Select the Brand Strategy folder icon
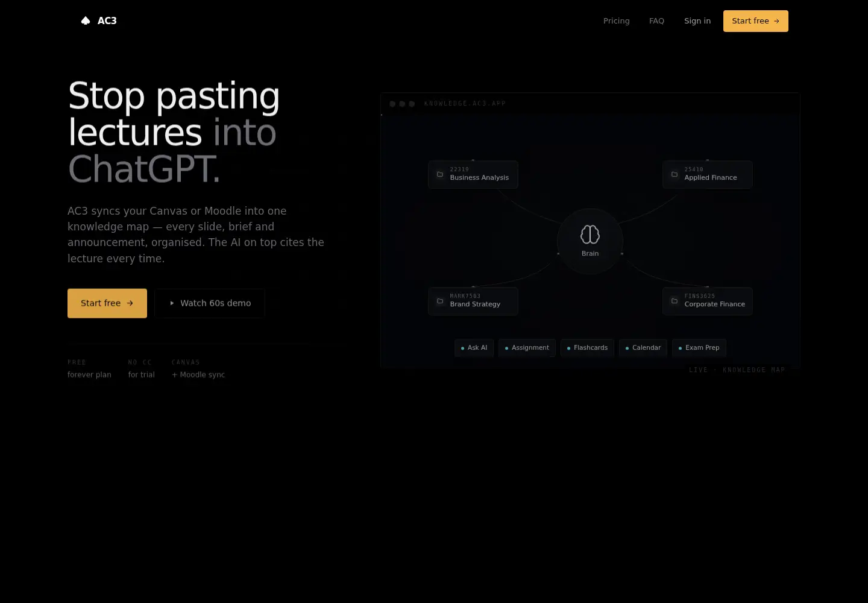 pos(440,301)
